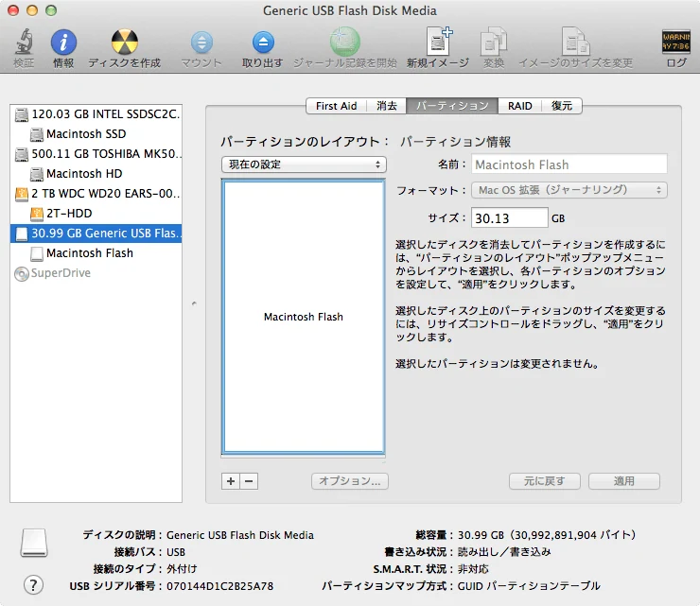This screenshot has width=700, height=606.
Task: Open the partition layout dropdown (現在の設定)
Action: (x=304, y=164)
